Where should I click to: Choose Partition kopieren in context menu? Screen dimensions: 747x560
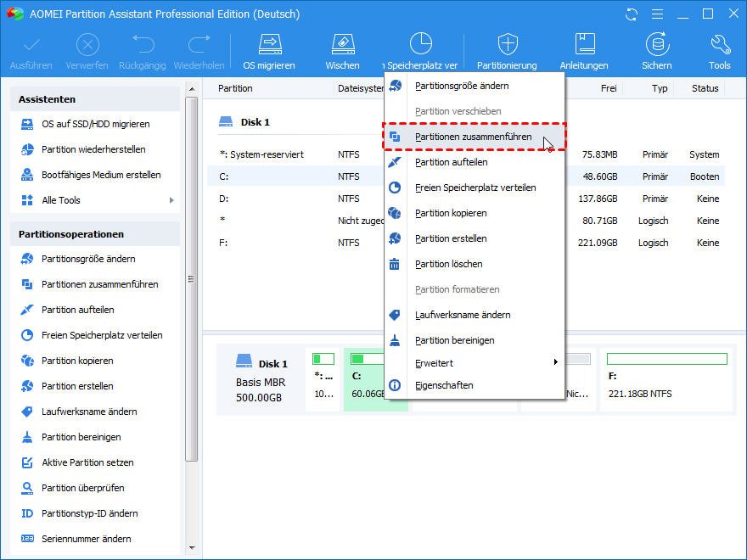coord(475,213)
